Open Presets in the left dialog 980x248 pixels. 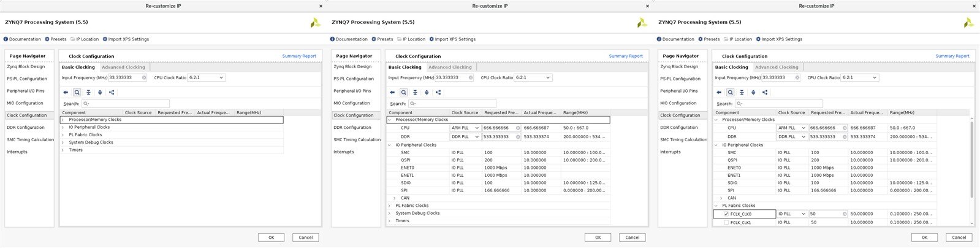click(56, 39)
